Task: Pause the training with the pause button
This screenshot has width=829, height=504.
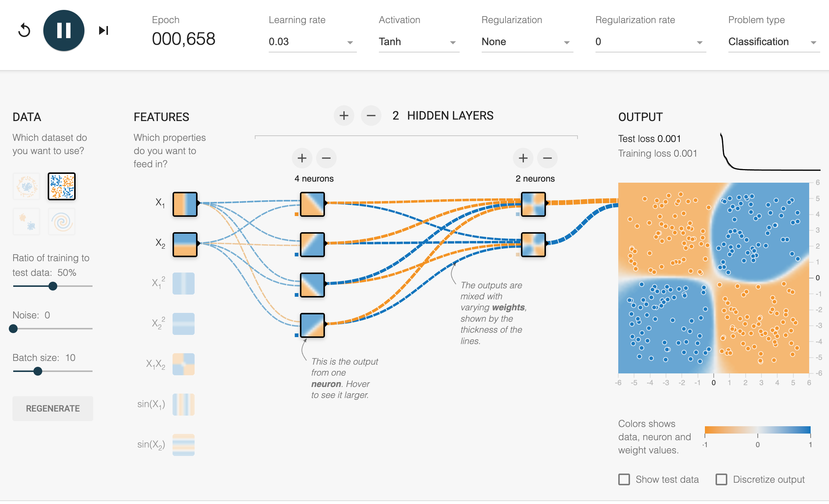Action: click(x=64, y=30)
